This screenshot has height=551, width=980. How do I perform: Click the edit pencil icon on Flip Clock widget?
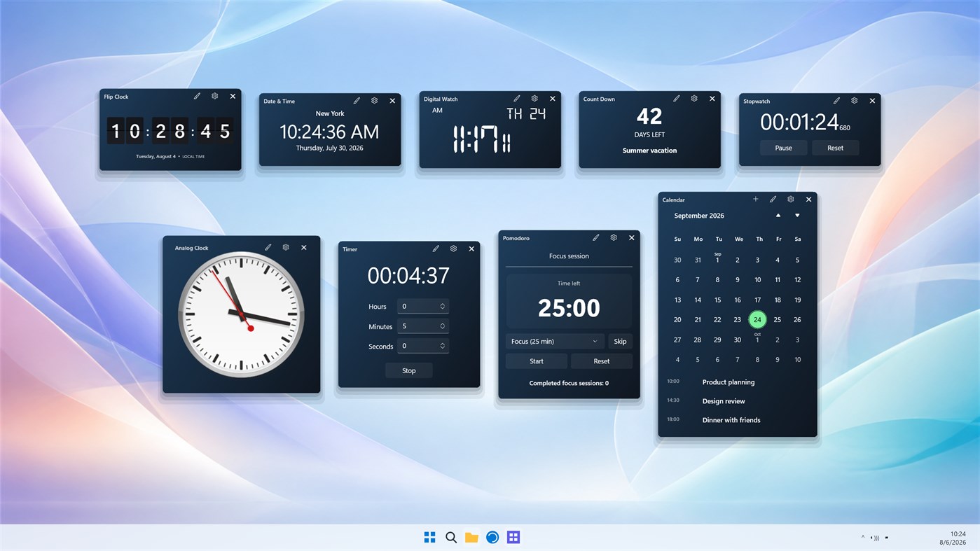pos(197,97)
